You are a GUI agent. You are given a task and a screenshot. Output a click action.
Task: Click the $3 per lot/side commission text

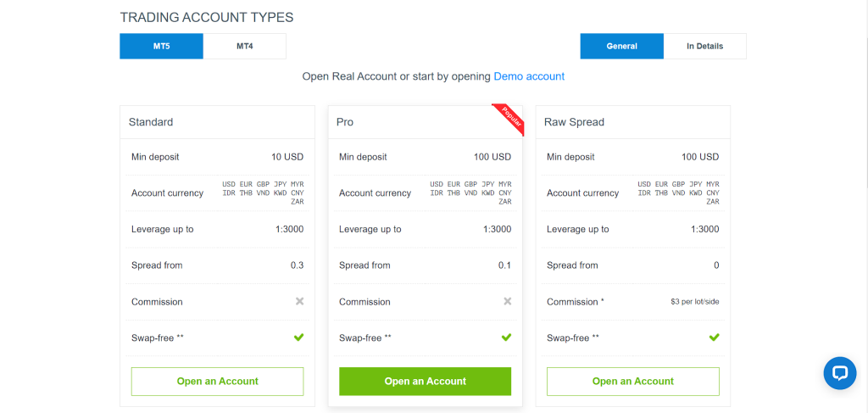695,302
